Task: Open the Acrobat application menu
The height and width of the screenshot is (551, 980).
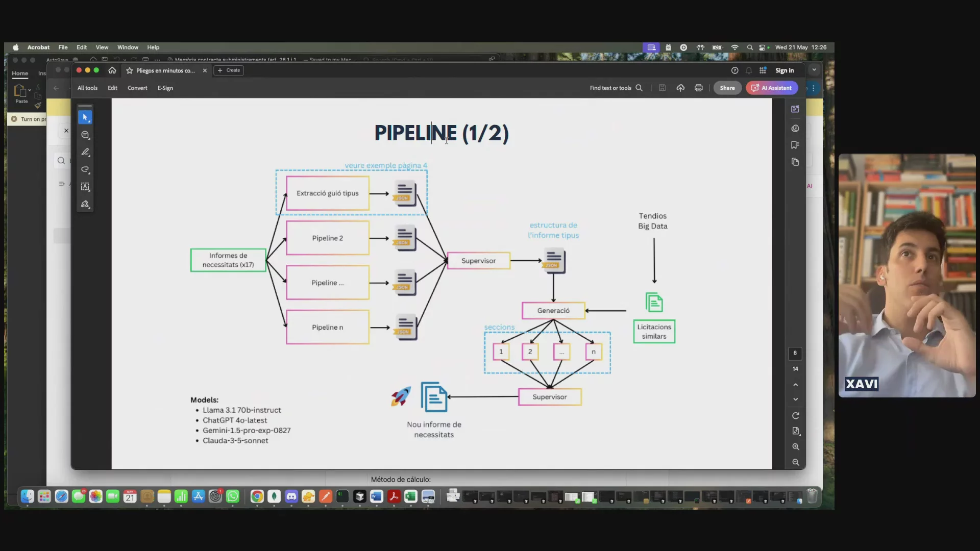Action: [x=38, y=47]
